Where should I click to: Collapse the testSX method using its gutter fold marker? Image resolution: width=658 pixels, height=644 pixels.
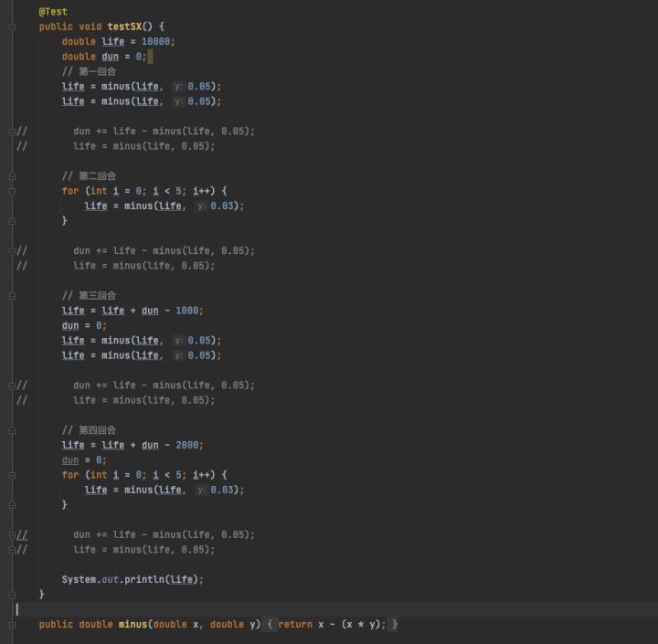click(12, 27)
